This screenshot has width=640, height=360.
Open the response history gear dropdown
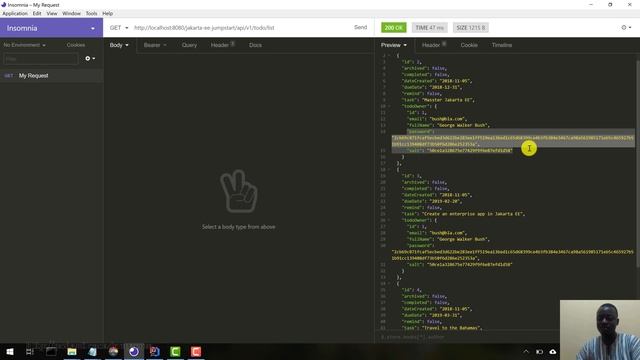click(626, 28)
